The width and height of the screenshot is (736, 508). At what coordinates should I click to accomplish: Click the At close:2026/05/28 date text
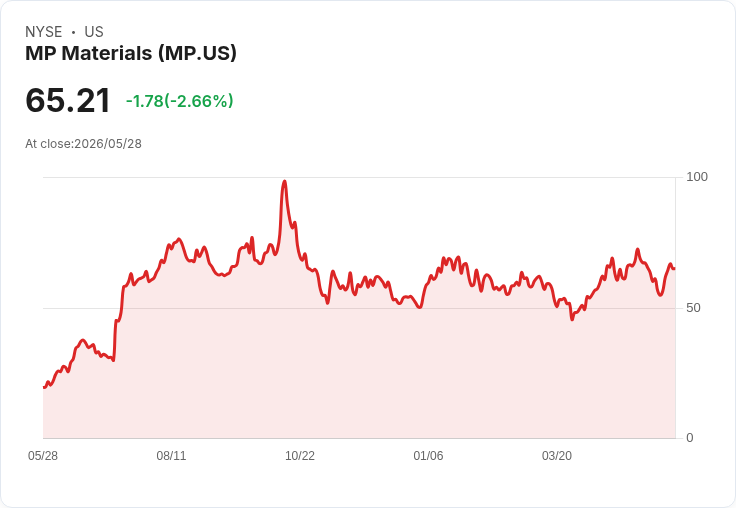(x=84, y=144)
